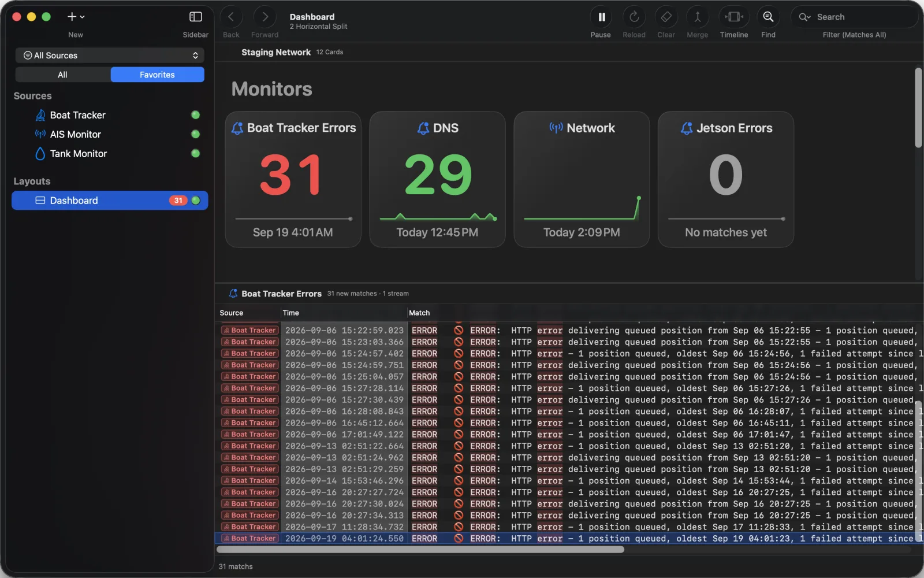
Task: Clear matches with the Clear icon
Action: (666, 17)
